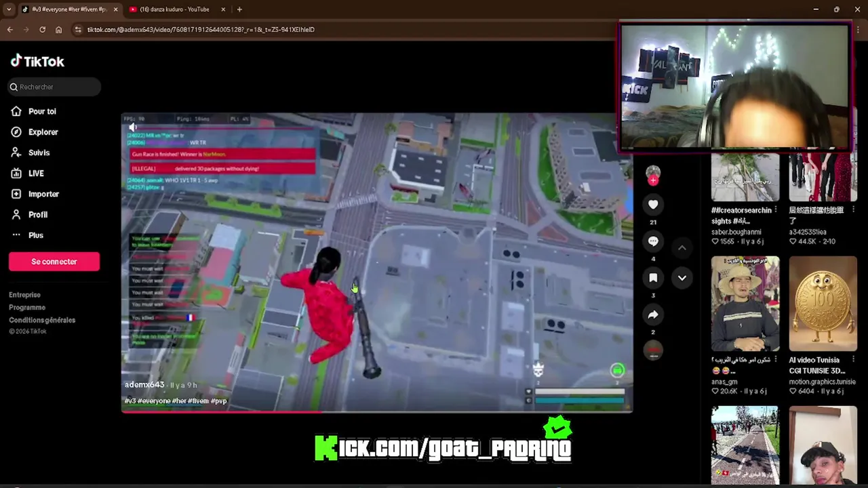
Task: Go to previous video with up chevron
Action: 682,248
